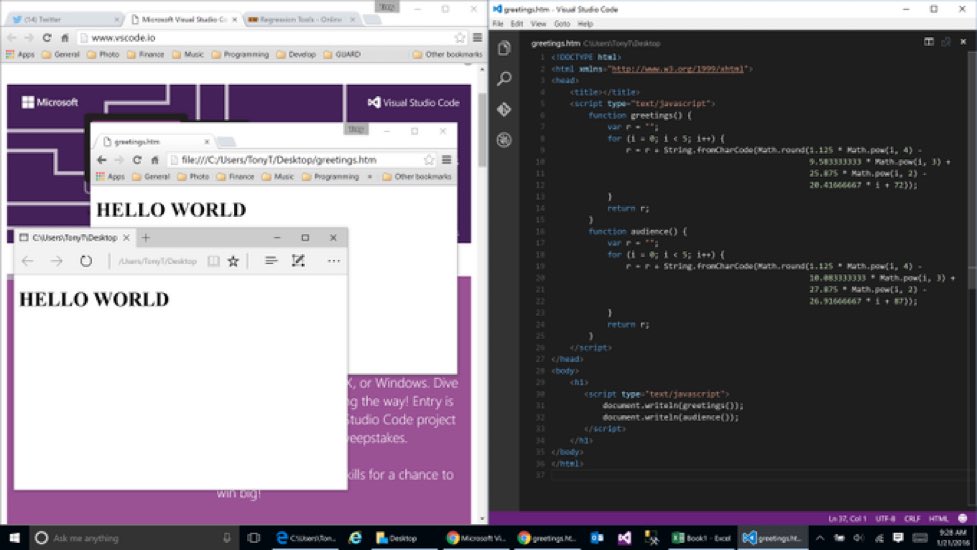
Task: Bookmark greetings.htm with the star icon
Action: click(429, 160)
